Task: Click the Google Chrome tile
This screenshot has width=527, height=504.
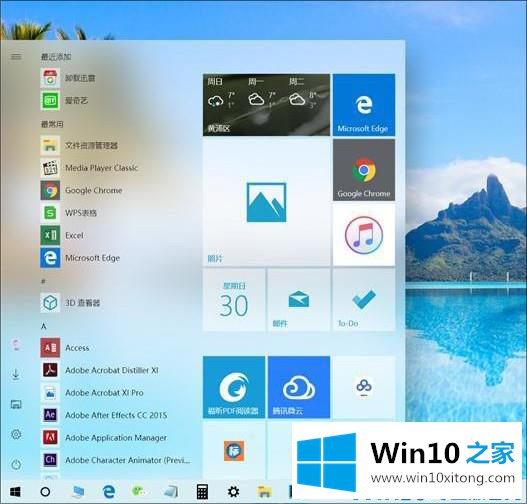Action: (364, 170)
